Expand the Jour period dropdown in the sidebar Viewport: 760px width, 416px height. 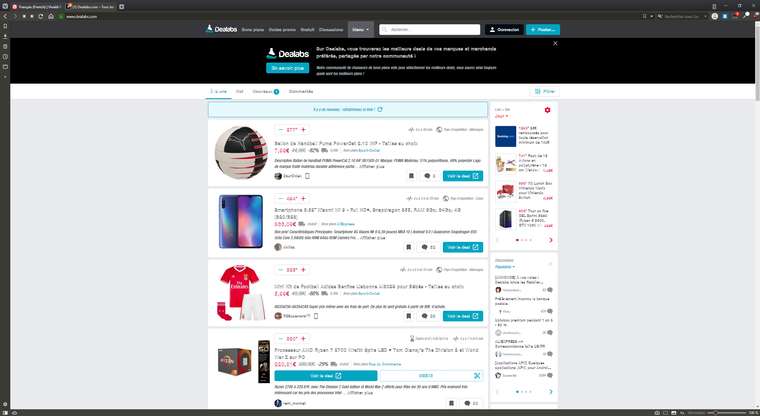pos(501,116)
